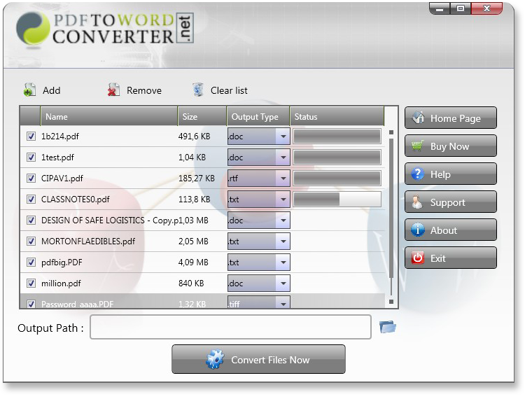Image resolution: width=532 pixels, height=399 pixels.
Task: Select MORTONFLAEDIBLES.pdf file name
Action: click(x=88, y=241)
